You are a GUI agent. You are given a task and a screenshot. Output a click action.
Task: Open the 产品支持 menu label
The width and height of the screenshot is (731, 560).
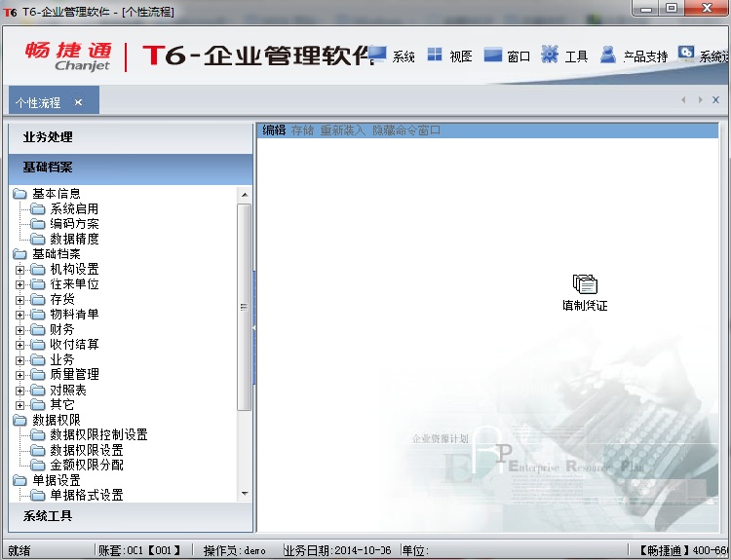645,56
